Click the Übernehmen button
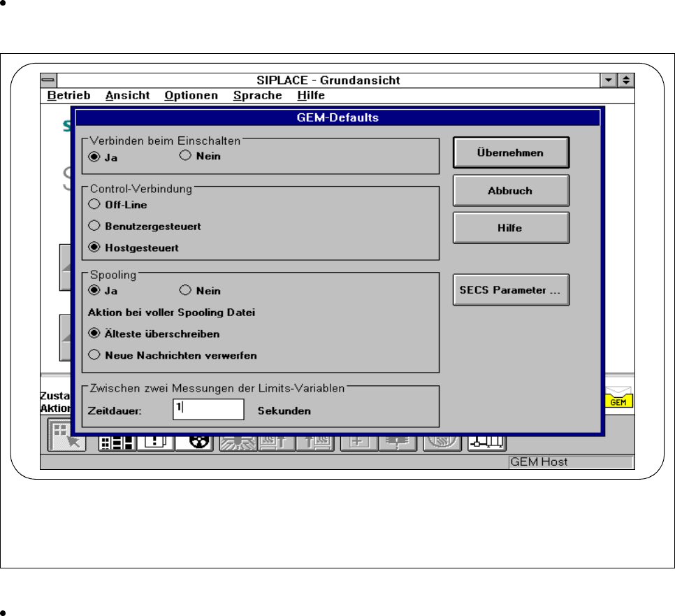Screen dimensions: 675x616 coord(511,152)
